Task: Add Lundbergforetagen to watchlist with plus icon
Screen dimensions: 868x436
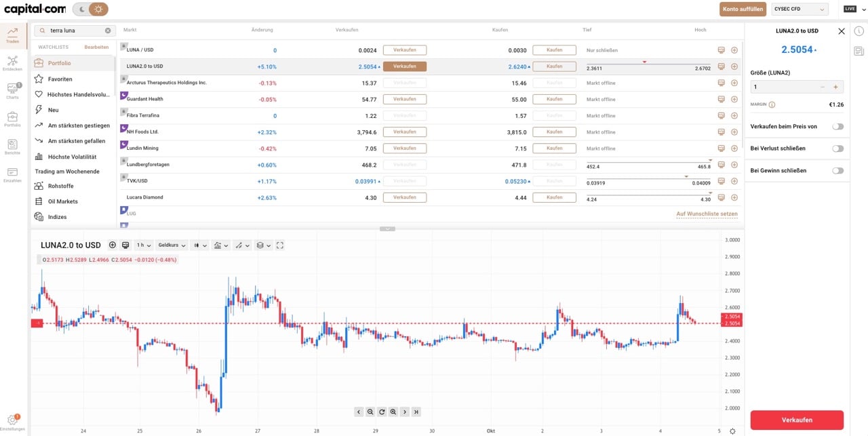Action: coord(734,165)
